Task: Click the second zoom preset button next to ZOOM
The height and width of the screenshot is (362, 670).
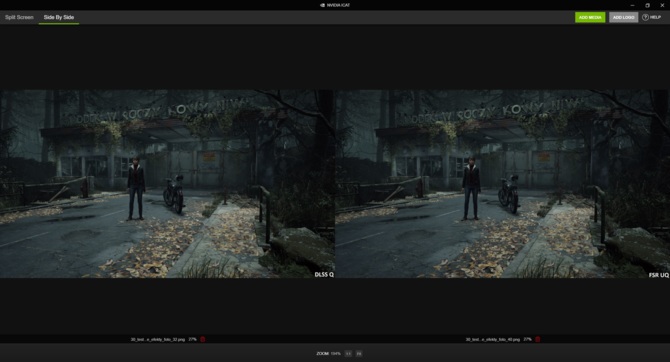Action: 359,353
